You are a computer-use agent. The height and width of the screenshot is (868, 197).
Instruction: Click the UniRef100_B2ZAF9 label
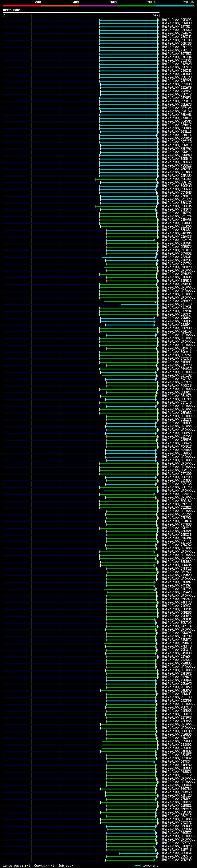click(176, 88)
